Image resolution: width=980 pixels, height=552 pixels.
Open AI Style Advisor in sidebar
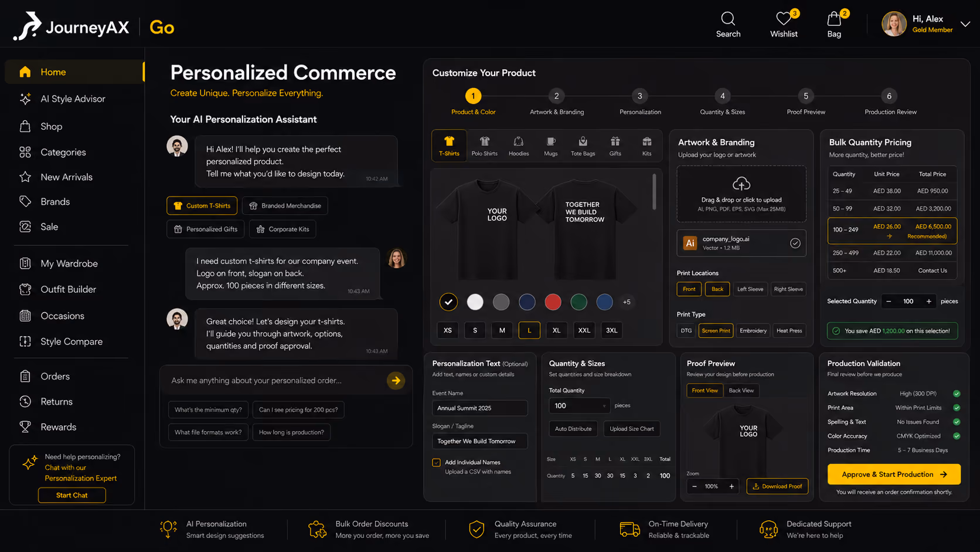coord(73,99)
